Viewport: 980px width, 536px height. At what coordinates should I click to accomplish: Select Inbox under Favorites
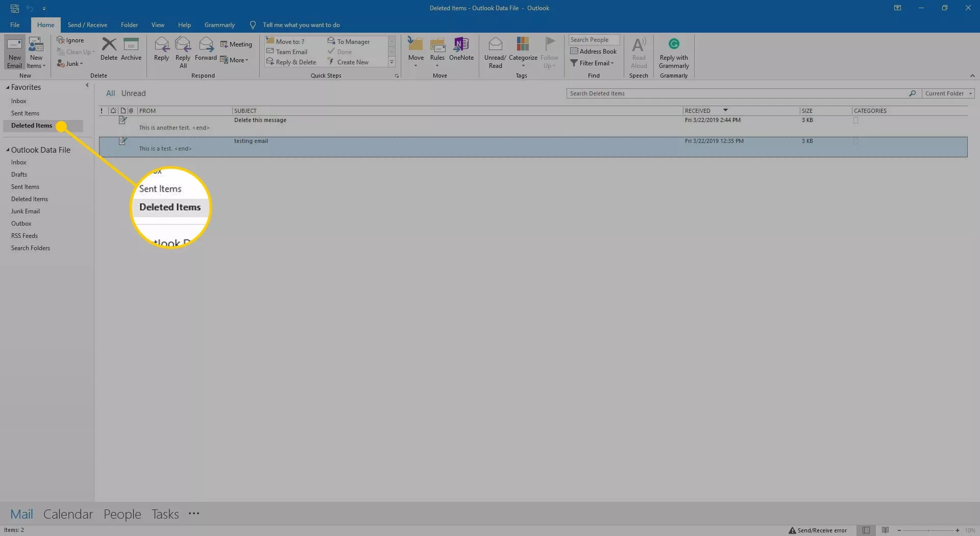pos(19,101)
